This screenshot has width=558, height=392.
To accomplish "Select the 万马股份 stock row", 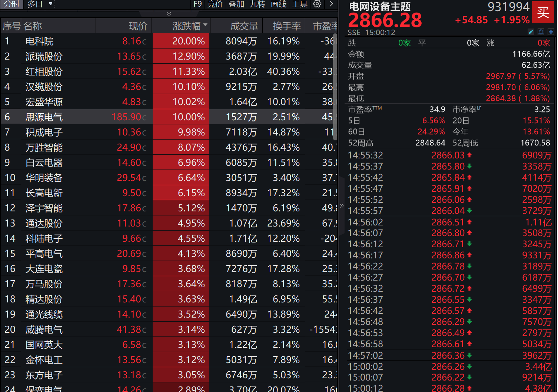I will pos(169,284).
